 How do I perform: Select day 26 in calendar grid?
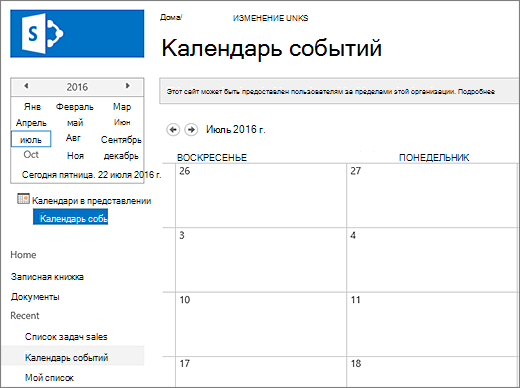(261, 196)
